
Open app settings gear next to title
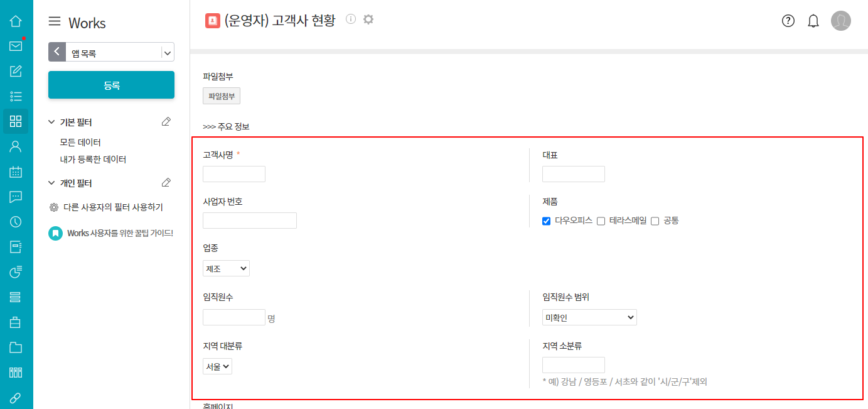click(368, 19)
